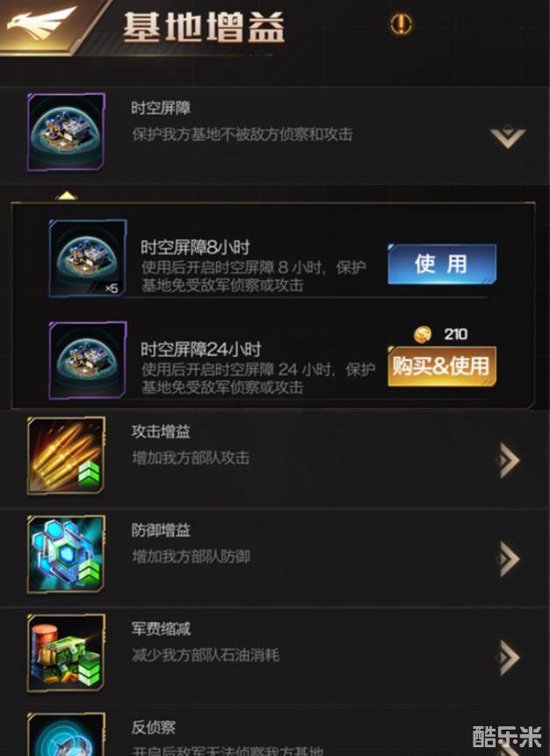
Task: Tap the 时空屏障 dome icon in header row
Action: (66, 132)
